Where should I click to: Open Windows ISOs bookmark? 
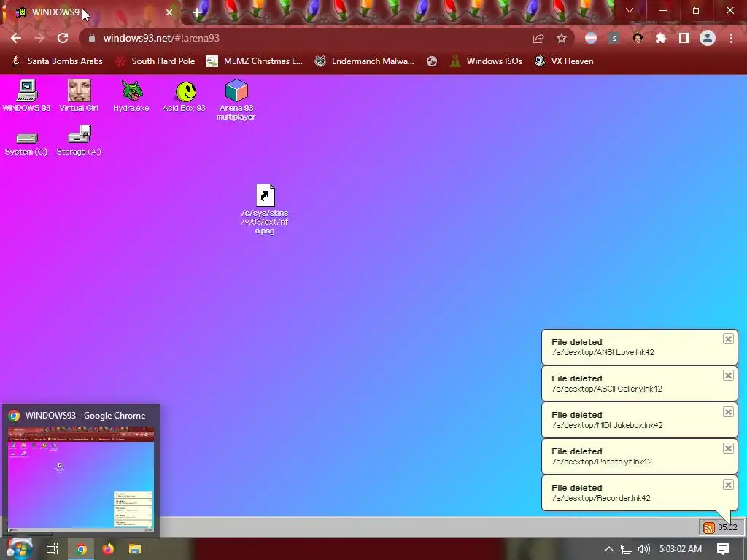coord(486,61)
